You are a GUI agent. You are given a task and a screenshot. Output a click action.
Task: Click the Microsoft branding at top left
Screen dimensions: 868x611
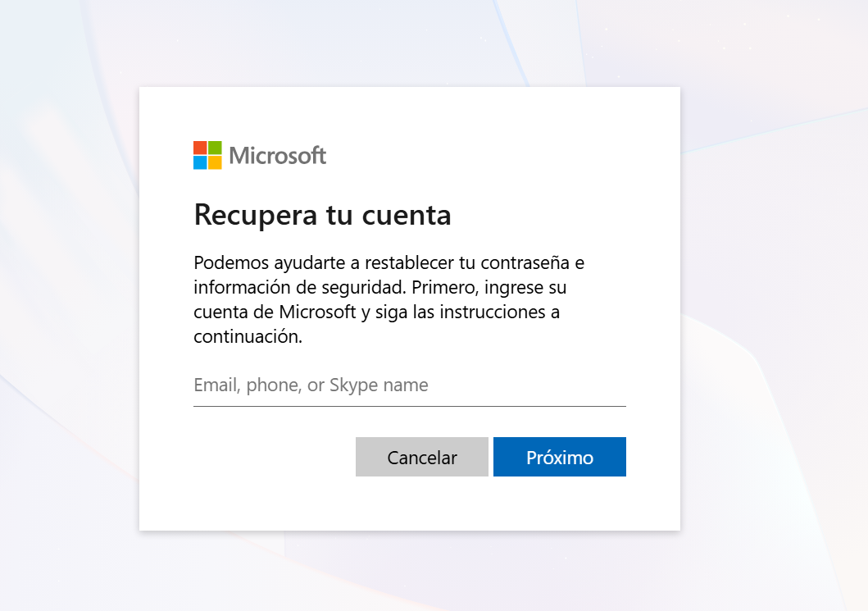click(x=259, y=155)
